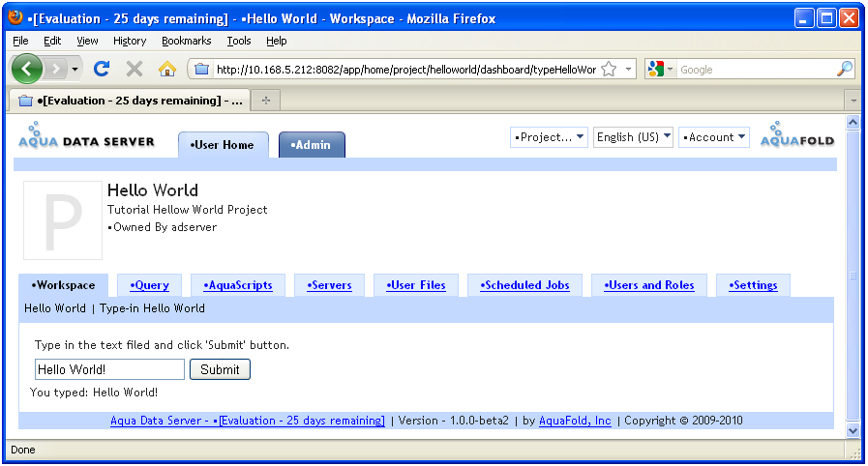Click the Hello World breadcrumb
868x466 pixels.
point(55,308)
